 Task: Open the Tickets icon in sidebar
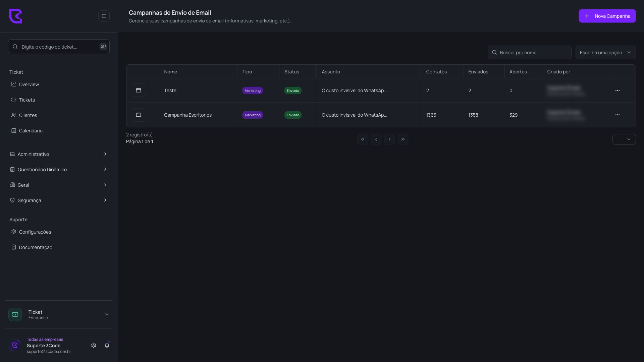pos(14,100)
